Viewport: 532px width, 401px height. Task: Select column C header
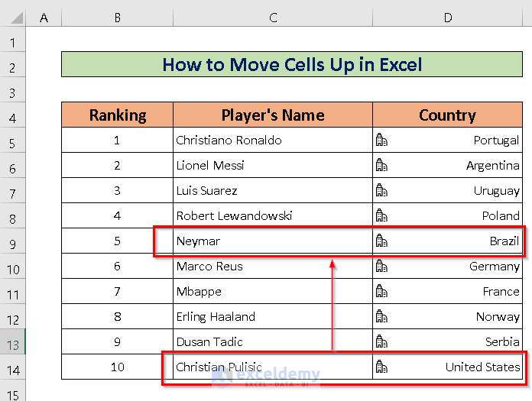pos(273,18)
